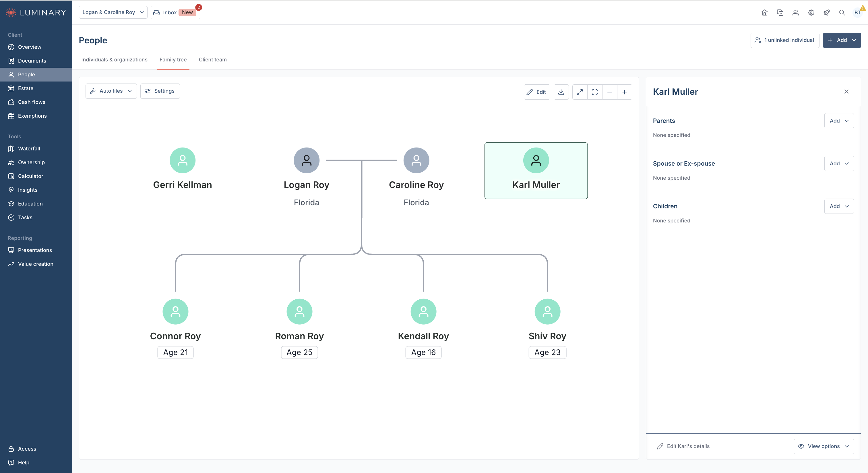The height and width of the screenshot is (473, 868).
Task: Open the Calculator tool
Action: 36,176
